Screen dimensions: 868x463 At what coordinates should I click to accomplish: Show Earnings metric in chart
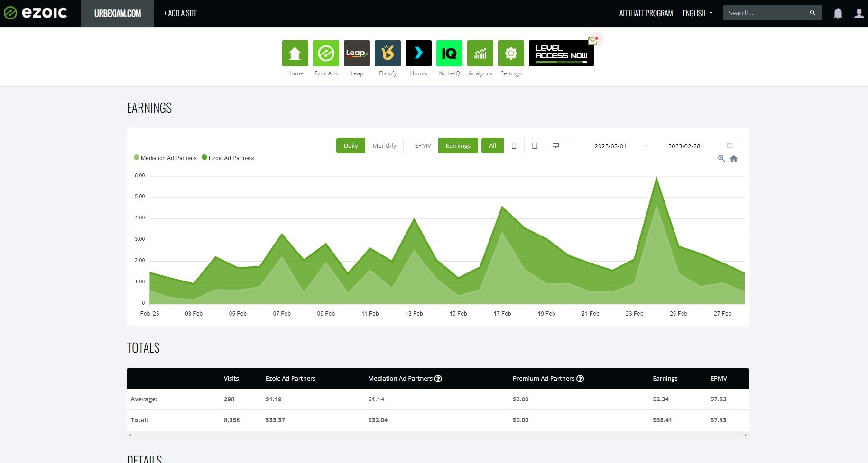pyautogui.click(x=458, y=145)
